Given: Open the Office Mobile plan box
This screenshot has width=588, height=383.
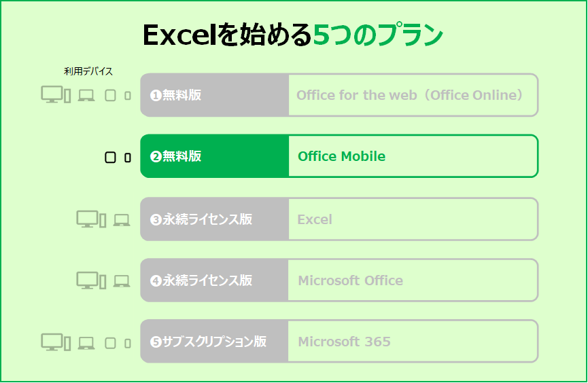Looking at the screenshot, I should point(413,156).
